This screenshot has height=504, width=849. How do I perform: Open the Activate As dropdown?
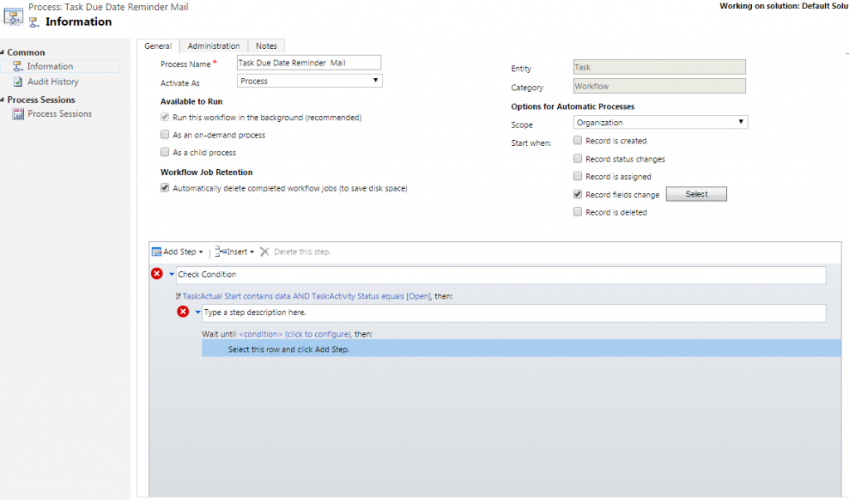point(310,80)
